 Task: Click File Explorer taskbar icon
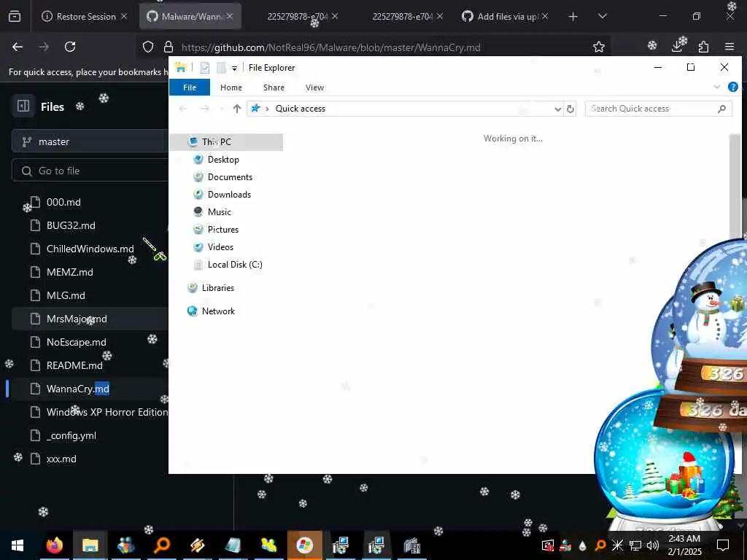pyautogui.click(x=90, y=545)
